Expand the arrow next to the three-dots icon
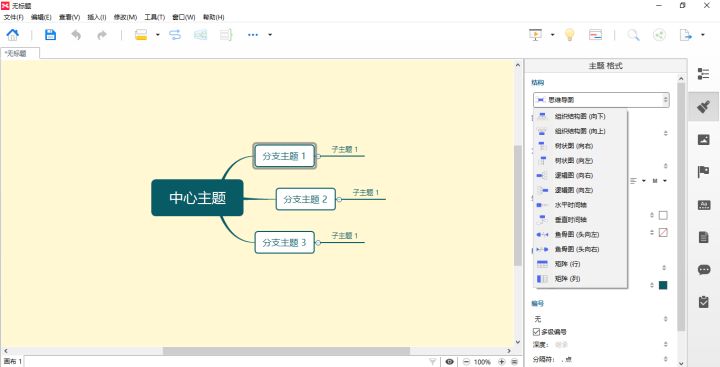 tap(270, 35)
